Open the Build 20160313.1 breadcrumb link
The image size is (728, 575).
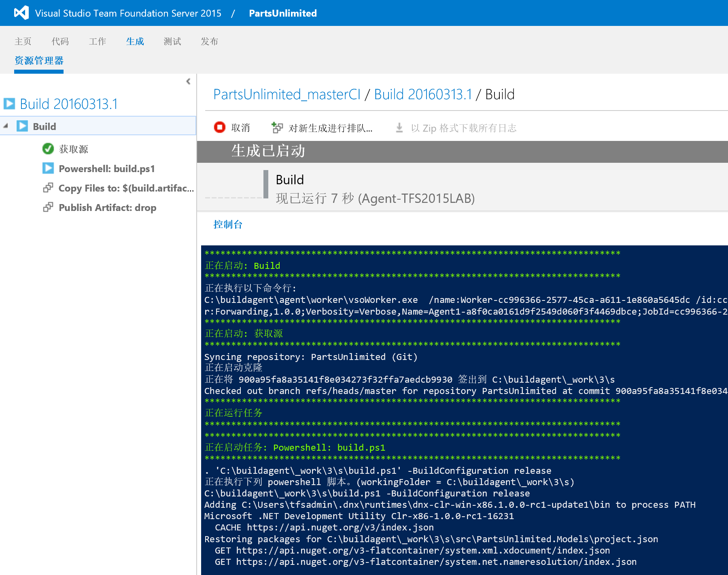tap(423, 94)
